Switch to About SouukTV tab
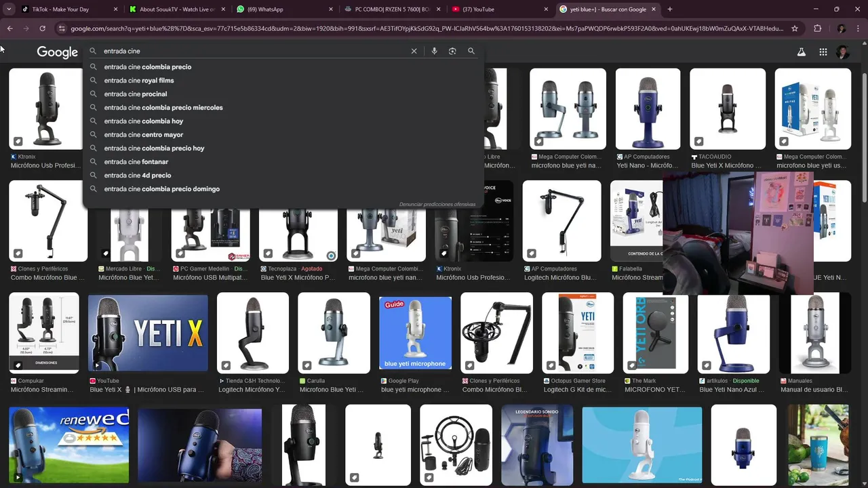 coord(178,9)
